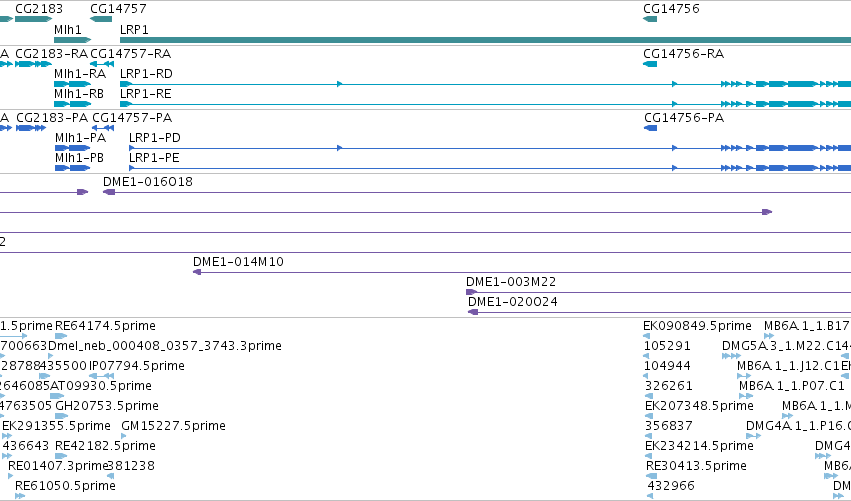Click the LRP1-PD protein label
The image size is (851, 501).
pyautogui.click(x=155, y=138)
